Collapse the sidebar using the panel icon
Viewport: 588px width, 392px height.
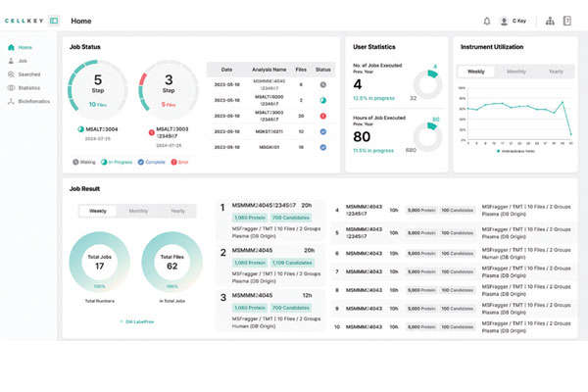tap(53, 21)
